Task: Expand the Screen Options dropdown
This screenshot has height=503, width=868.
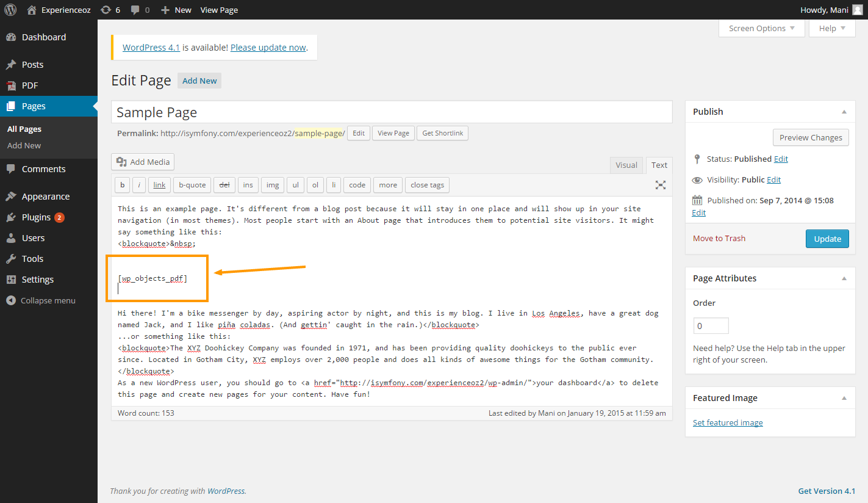Action: (762, 28)
